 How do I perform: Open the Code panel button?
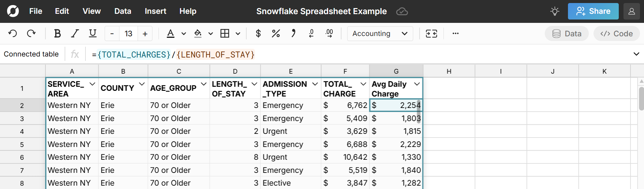[x=616, y=34]
